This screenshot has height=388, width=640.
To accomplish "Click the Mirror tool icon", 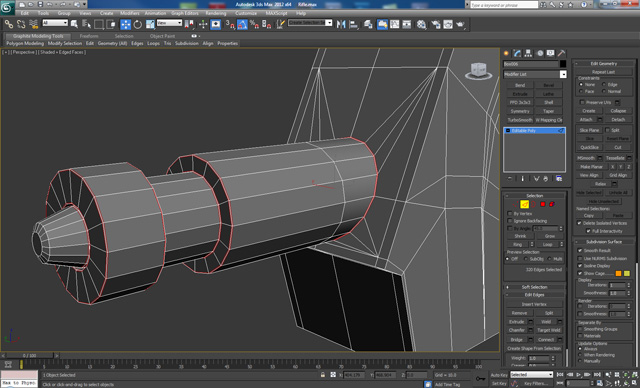I will (341, 24).
